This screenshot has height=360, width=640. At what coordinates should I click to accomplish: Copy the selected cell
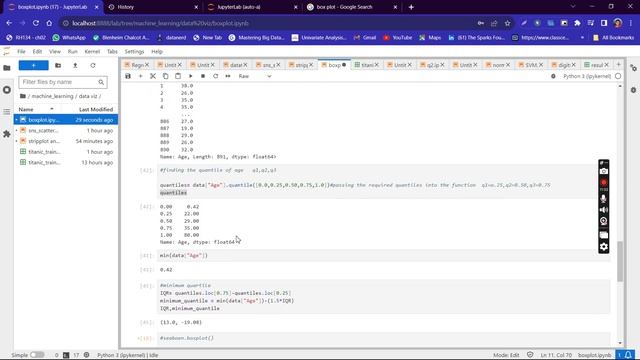165,76
